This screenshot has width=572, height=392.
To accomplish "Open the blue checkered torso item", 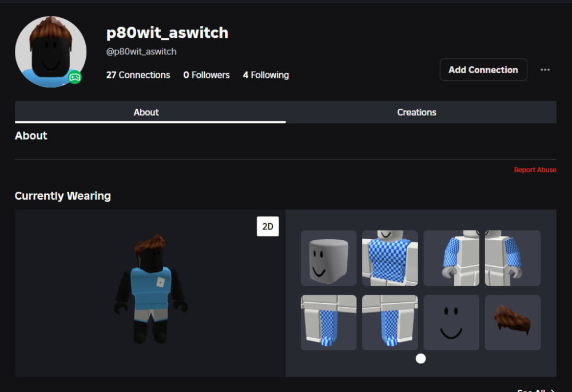I will pos(390,258).
